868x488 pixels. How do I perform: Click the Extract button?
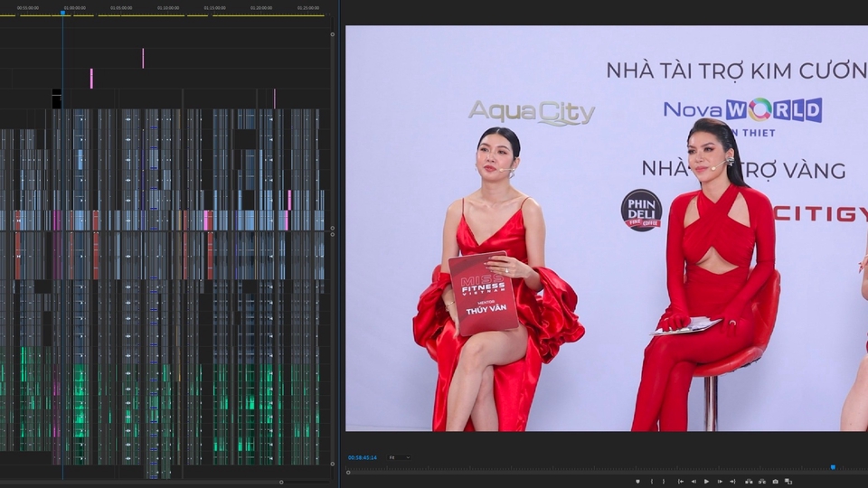[761, 481]
